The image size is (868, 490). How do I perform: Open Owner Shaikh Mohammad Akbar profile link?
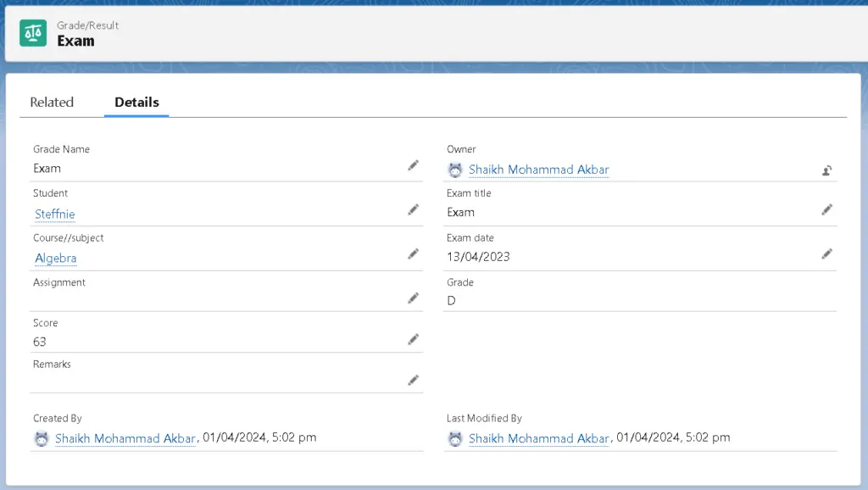coord(538,170)
